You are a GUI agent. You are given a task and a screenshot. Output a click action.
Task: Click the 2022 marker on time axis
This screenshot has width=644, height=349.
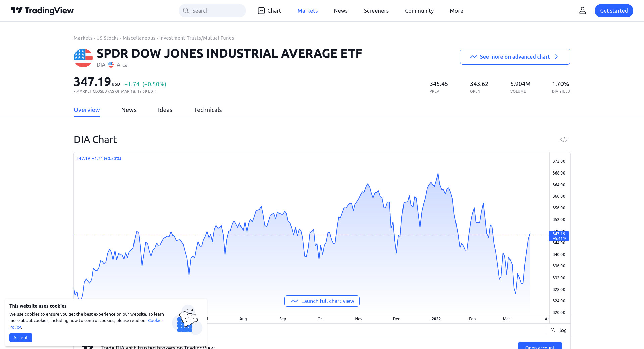coord(436,319)
